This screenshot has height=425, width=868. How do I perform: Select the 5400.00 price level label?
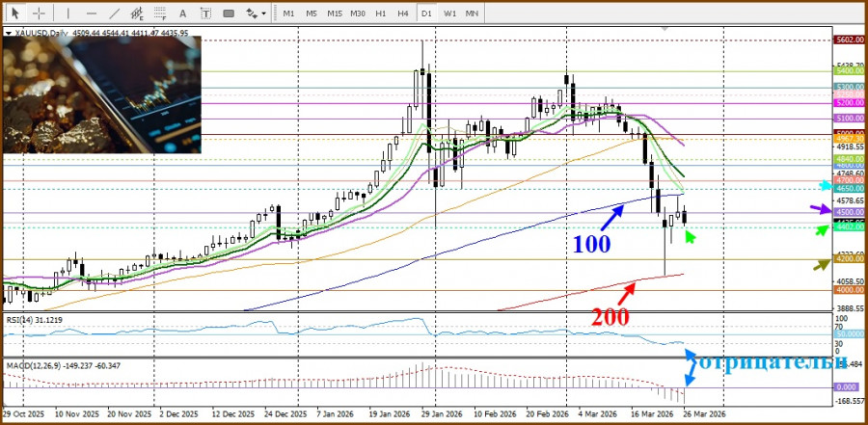click(850, 71)
